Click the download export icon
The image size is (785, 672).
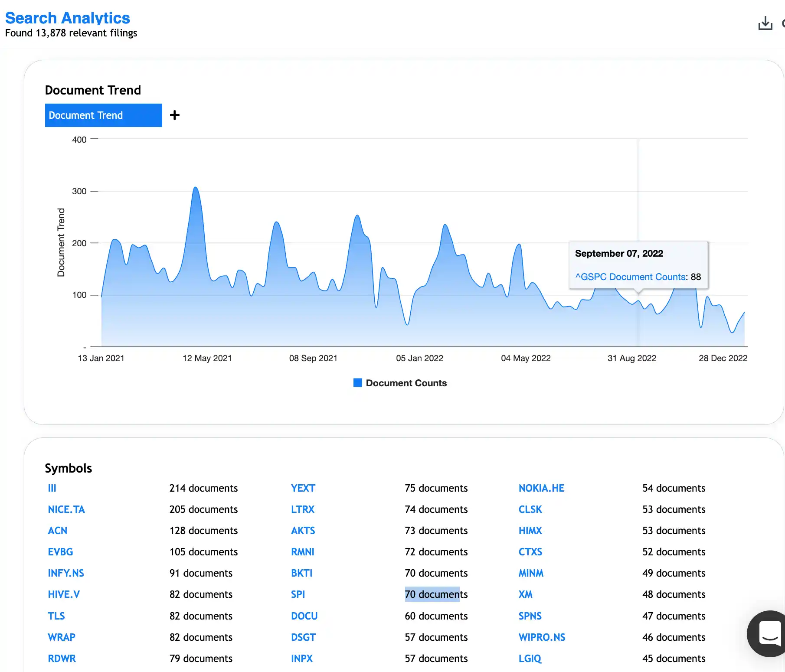[x=765, y=24]
